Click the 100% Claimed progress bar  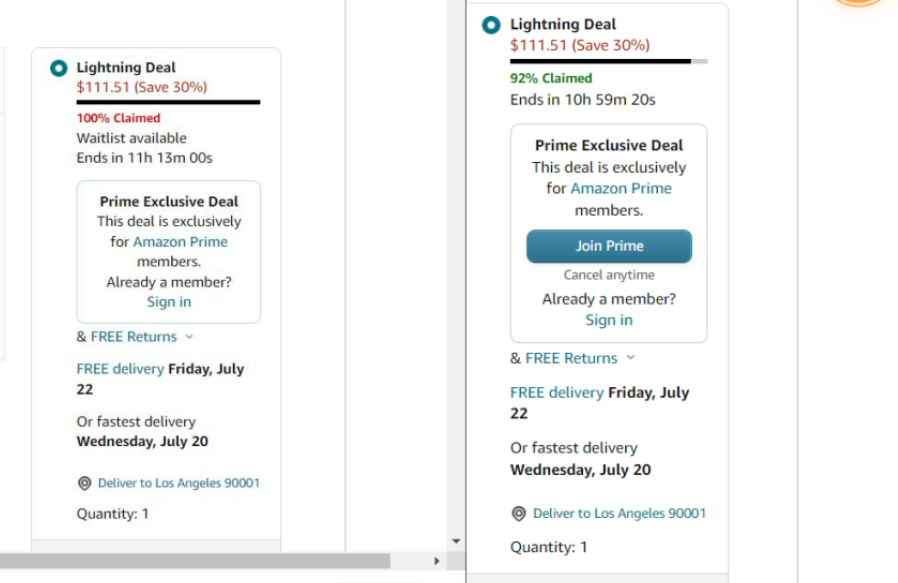click(168, 102)
